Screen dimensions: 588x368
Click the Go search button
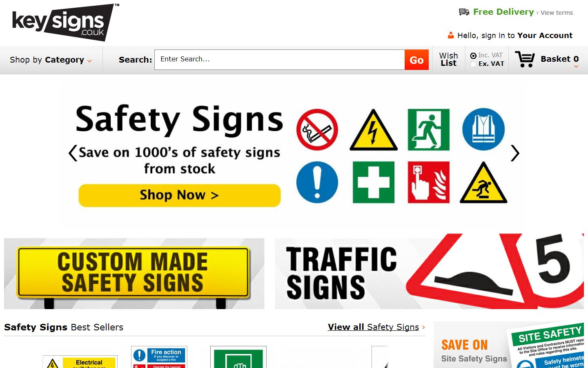tap(416, 60)
